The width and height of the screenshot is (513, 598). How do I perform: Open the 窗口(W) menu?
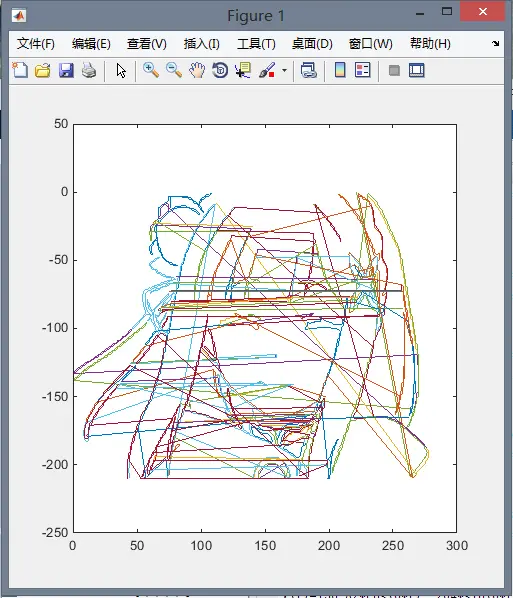(x=370, y=44)
